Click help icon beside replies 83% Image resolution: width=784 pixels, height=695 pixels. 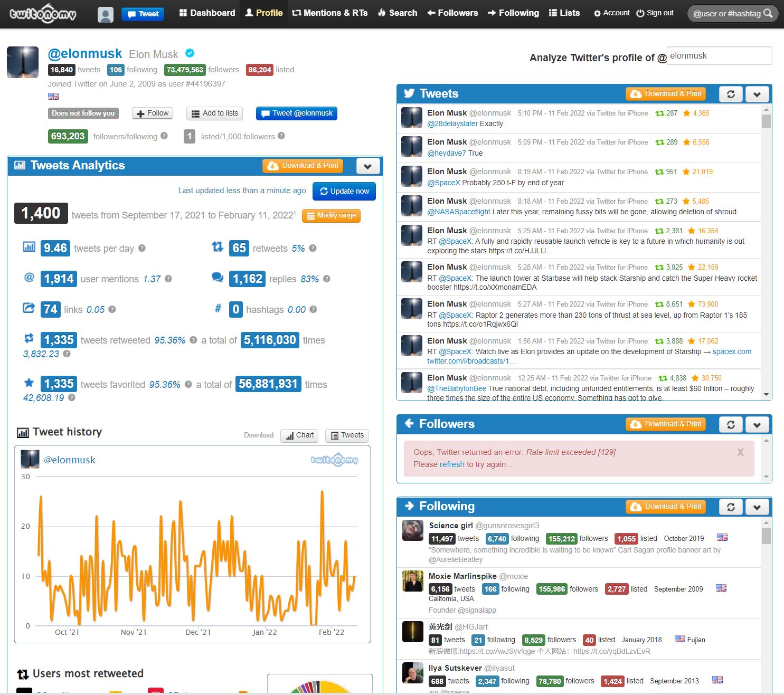pos(327,279)
